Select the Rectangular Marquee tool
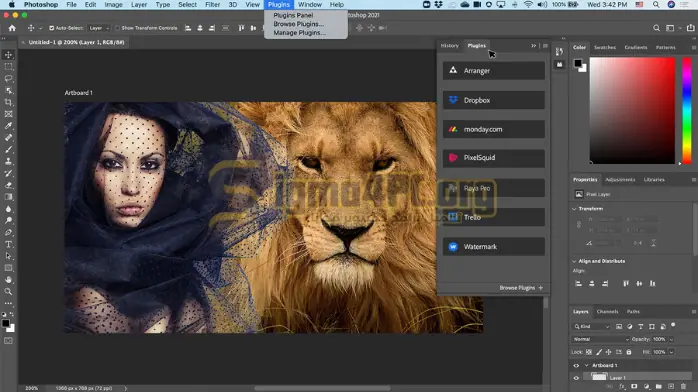Image resolution: width=698 pixels, height=392 pixels. (x=8, y=67)
